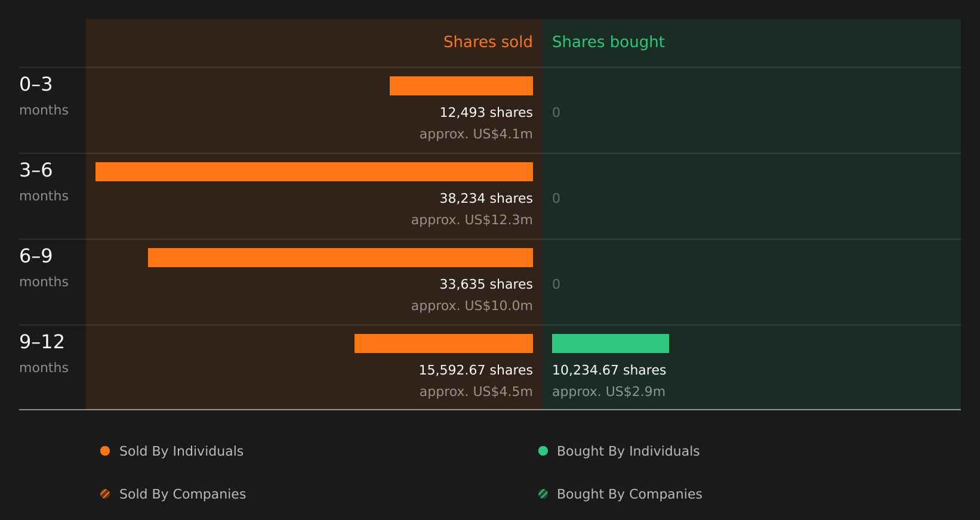Click the Sold By Individuals orange dot
Image resolution: width=980 pixels, height=520 pixels.
click(105, 451)
